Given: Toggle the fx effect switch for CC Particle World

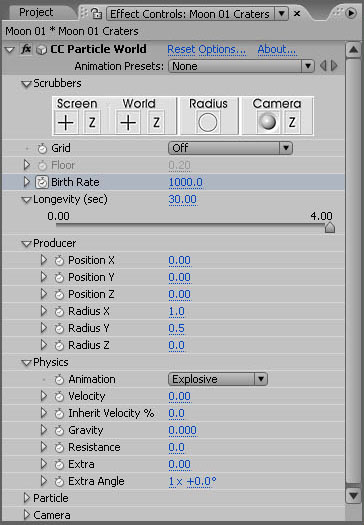Looking at the screenshot, I should (26, 49).
